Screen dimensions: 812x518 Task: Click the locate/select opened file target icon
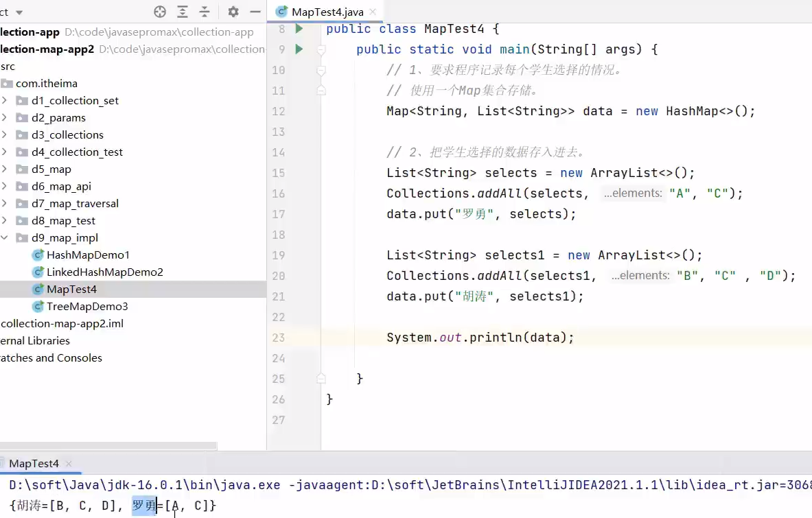click(160, 12)
